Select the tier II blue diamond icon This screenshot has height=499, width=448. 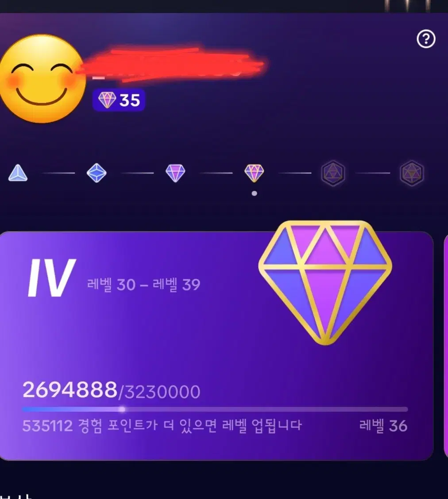click(x=97, y=173)
